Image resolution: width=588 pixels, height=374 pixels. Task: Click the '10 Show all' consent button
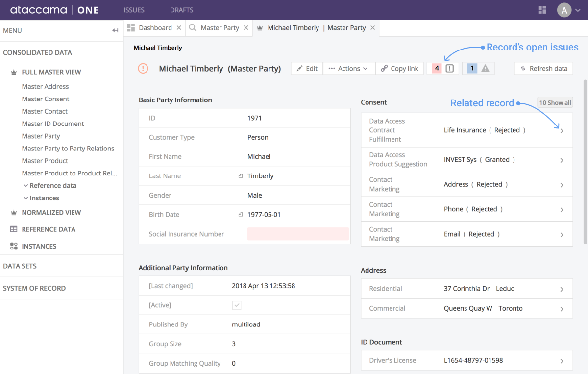555,102
